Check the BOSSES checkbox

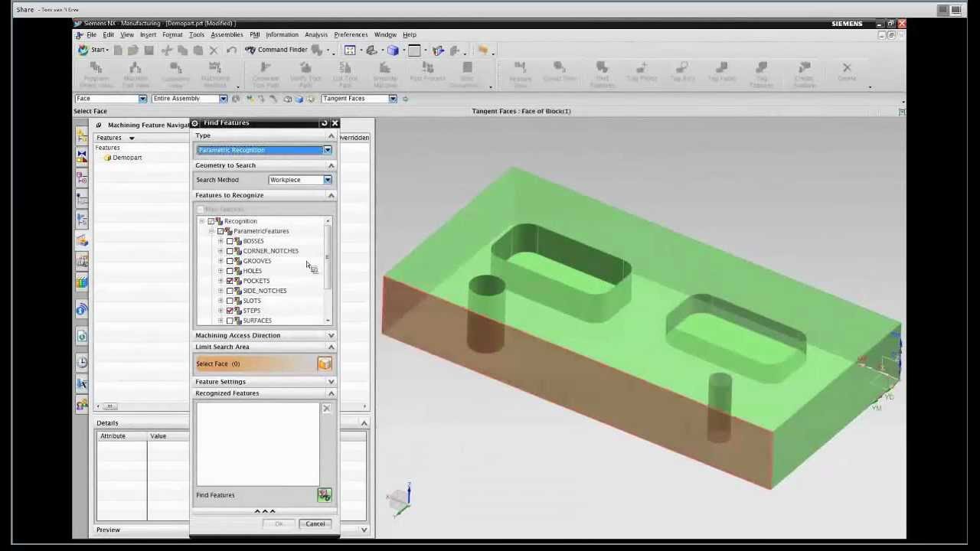pos(230,241)
